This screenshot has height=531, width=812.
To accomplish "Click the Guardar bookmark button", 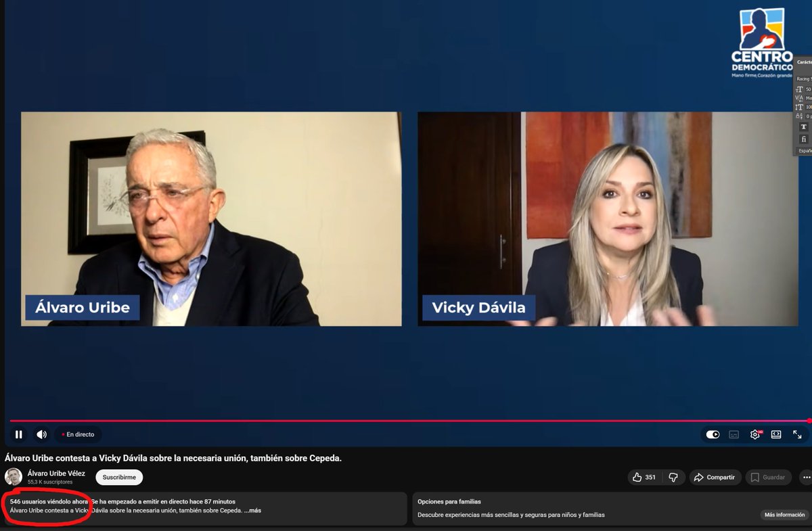I will (x=768, y=477).
